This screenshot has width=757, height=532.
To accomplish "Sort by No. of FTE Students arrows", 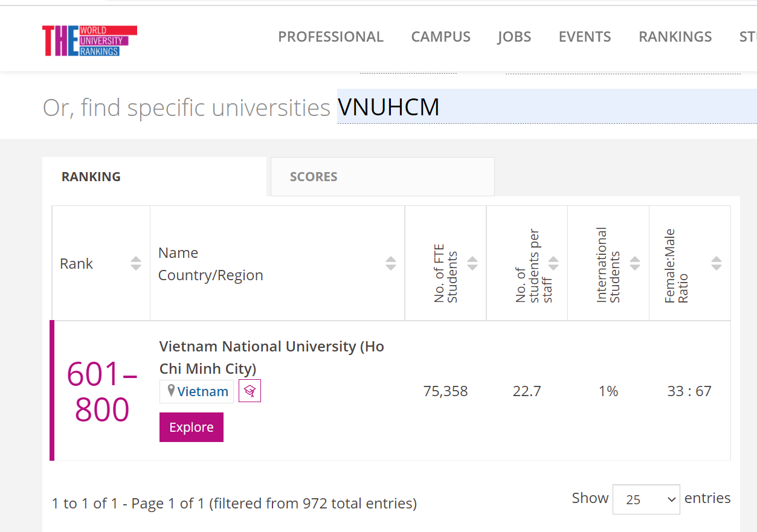I will coord(472,263).
